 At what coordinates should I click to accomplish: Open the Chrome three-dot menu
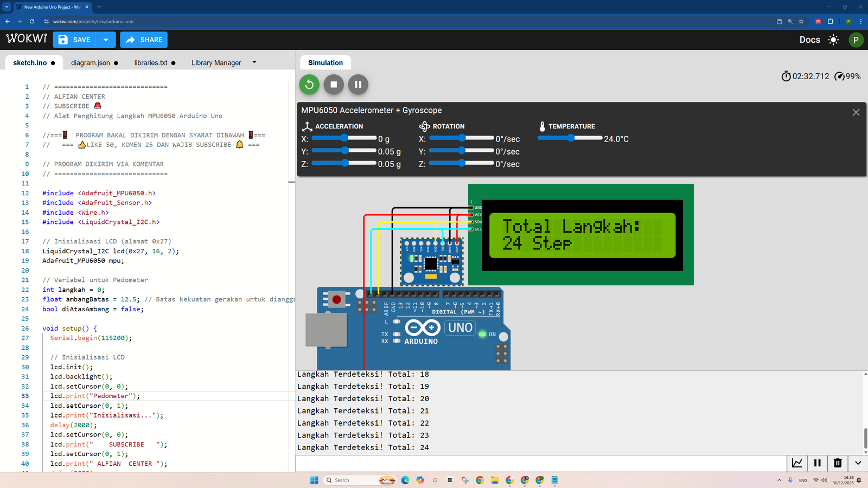861,22
